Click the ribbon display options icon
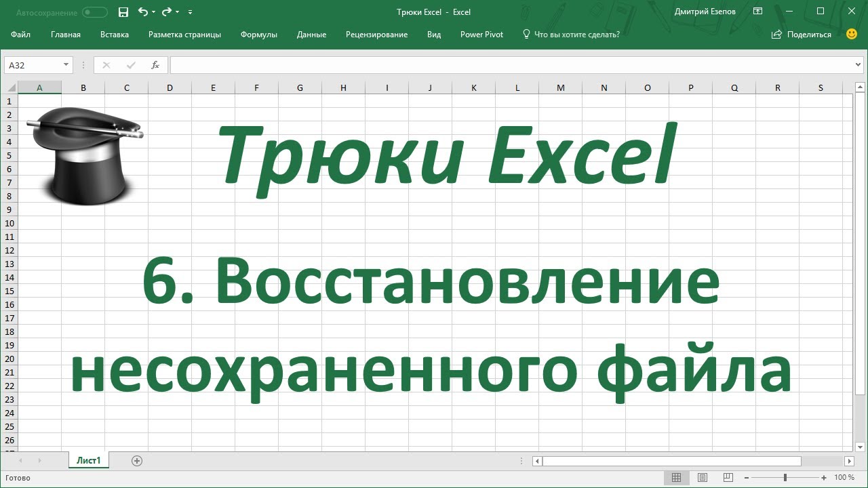 (758, 12)
